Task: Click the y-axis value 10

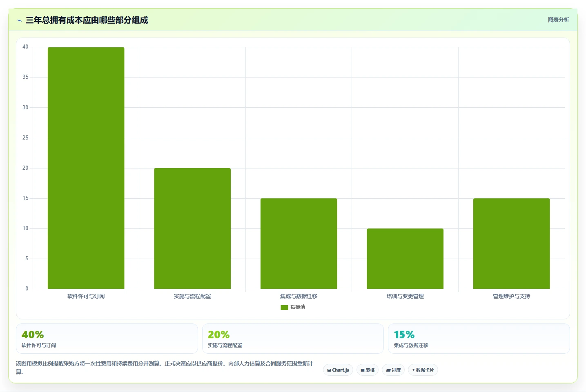Action: (25, 228)
